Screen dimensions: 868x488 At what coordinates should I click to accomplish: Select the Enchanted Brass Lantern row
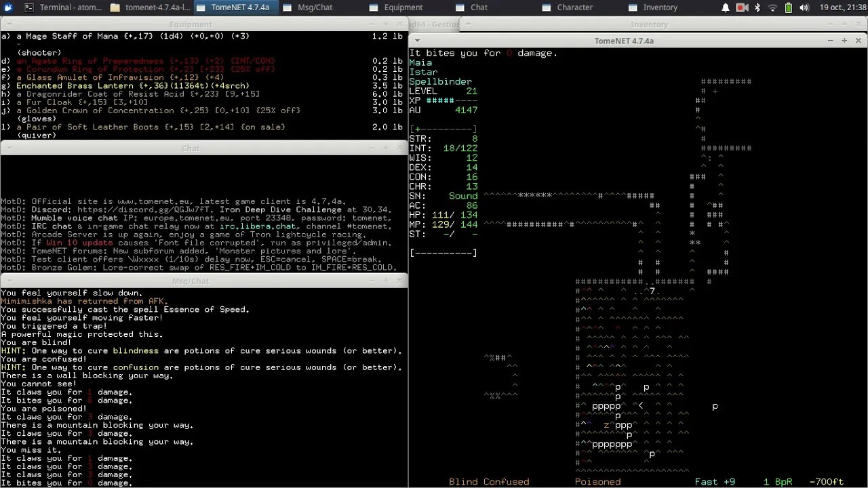click(202, 86)
